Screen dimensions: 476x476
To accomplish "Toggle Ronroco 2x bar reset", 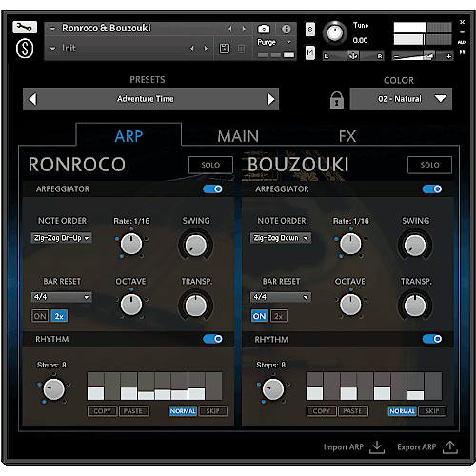I will click(x=59, y=316).
